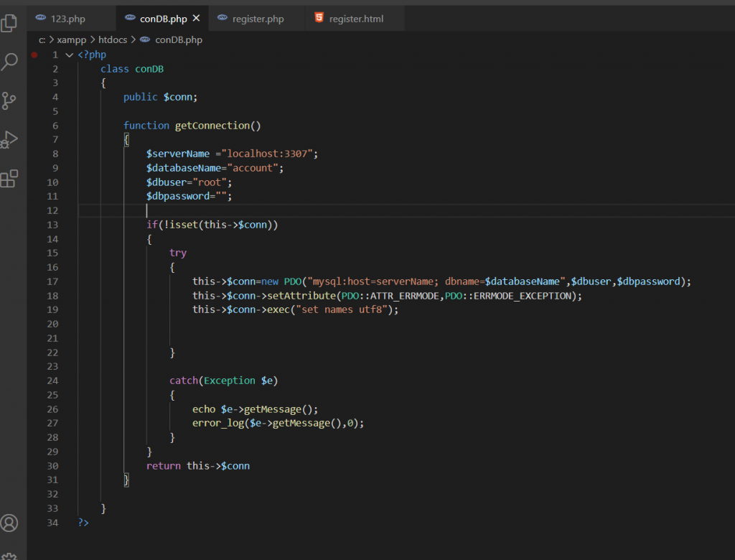The height and width of the screenshot is (560, 735).
Task: Open the Search panel magnifier icon
Action: pyautogui.click(x=9, y=62)
